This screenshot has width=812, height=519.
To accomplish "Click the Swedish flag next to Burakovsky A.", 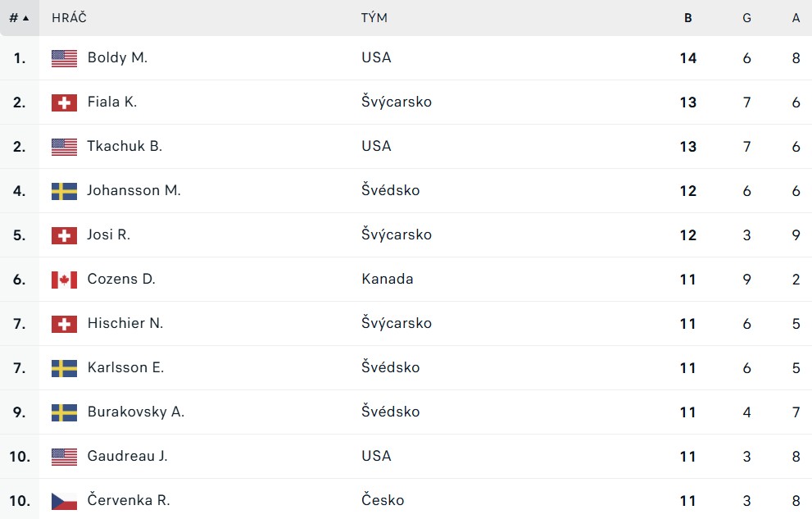I will [64, 412].
